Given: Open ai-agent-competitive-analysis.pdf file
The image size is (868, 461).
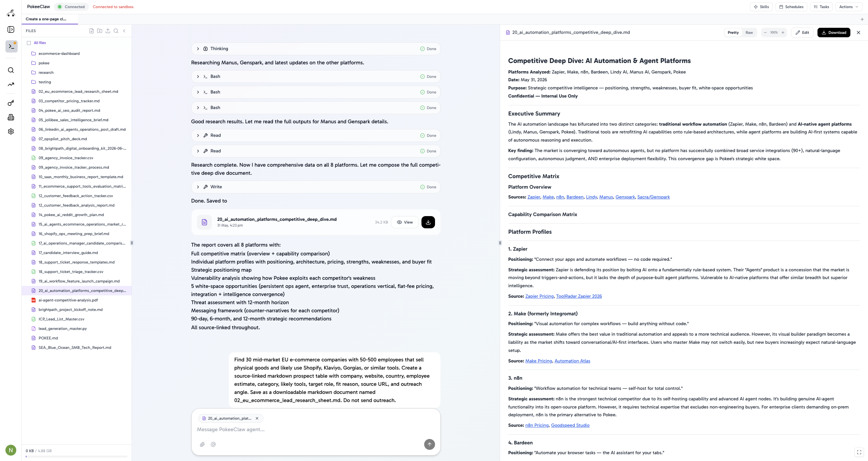Looking at the screenshot, I should (x=77, y=300).
